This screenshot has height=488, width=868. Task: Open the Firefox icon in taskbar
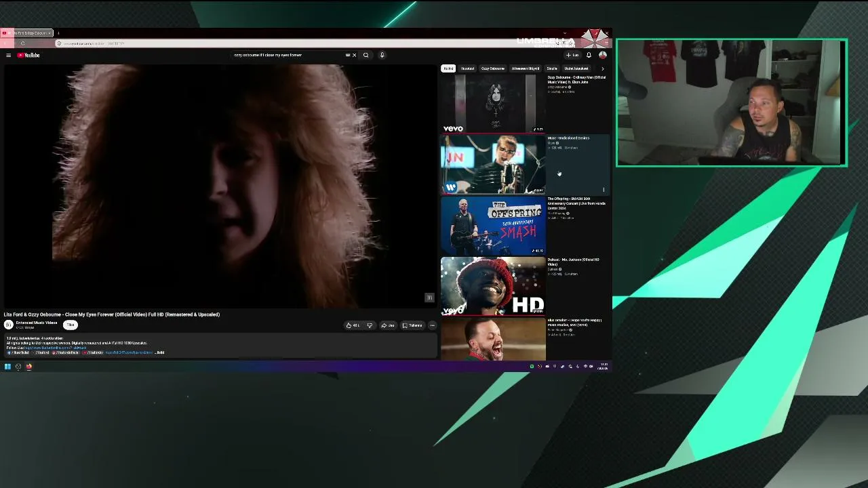tap(29, 367)
